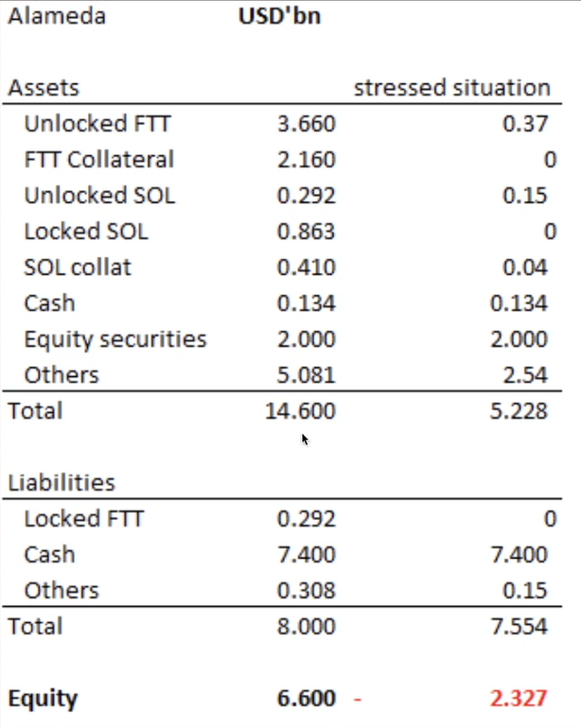581x728 pixels.
Task: Select the liabilities Others value 0.308
Action: click(x=306, y=590)
